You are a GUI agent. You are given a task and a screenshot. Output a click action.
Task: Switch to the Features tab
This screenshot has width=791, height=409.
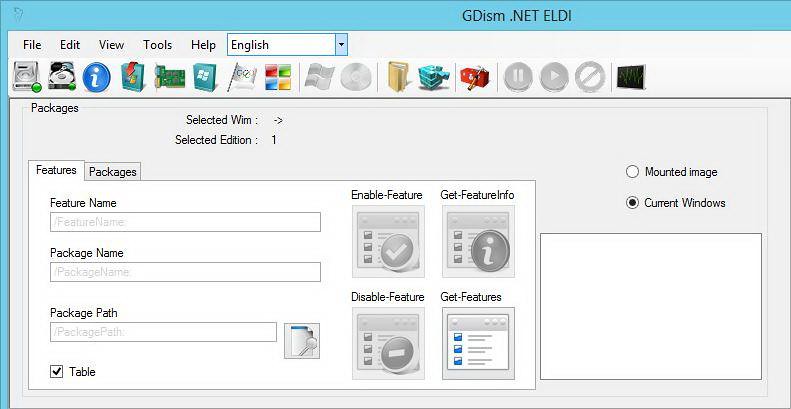56,170
